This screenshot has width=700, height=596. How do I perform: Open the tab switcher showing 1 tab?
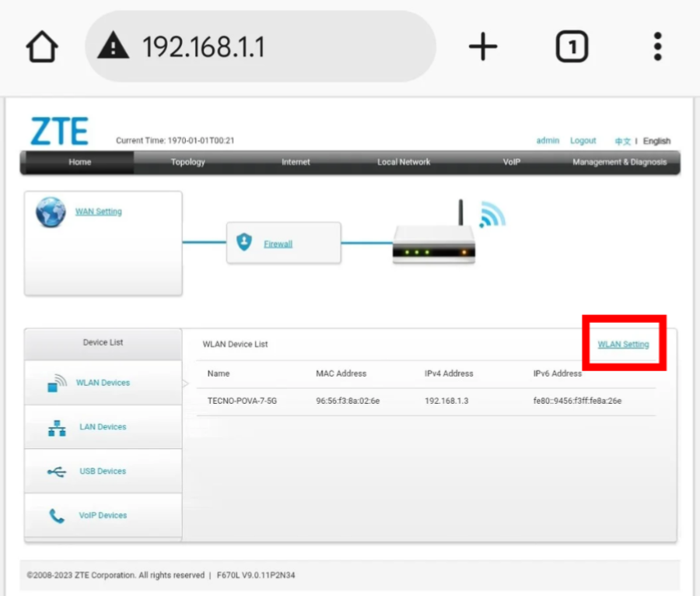(572, 47)
